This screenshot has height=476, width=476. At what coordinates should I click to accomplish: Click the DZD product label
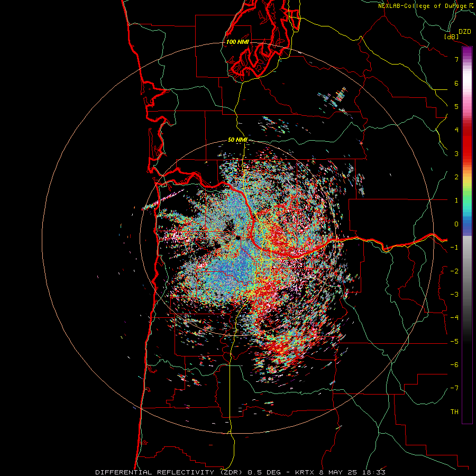465,32
